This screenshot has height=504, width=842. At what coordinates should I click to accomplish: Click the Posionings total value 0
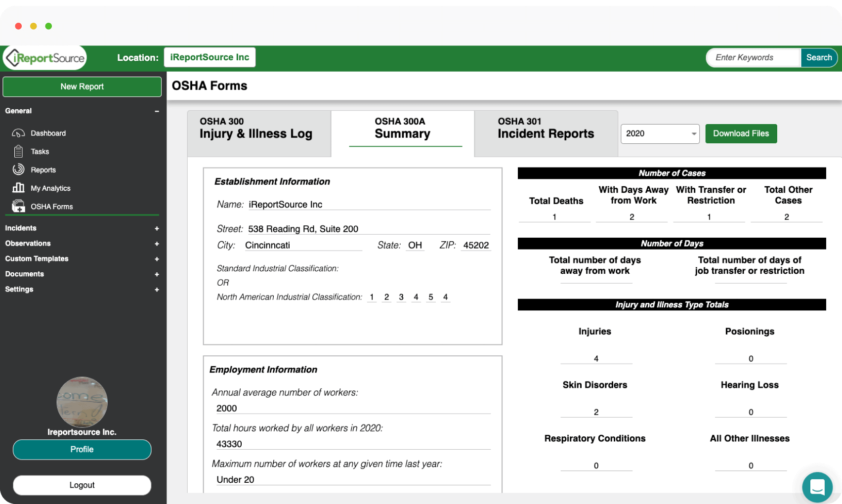(751, 359)
